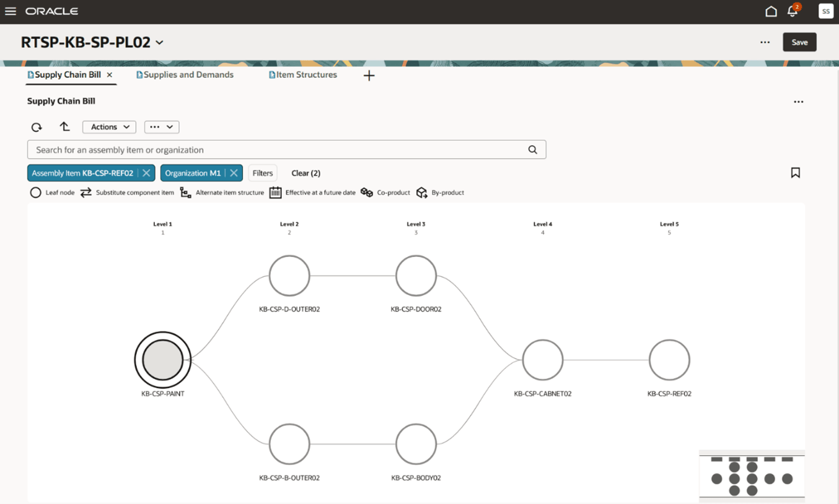Add a new tab with plus icon

(369, 76)
